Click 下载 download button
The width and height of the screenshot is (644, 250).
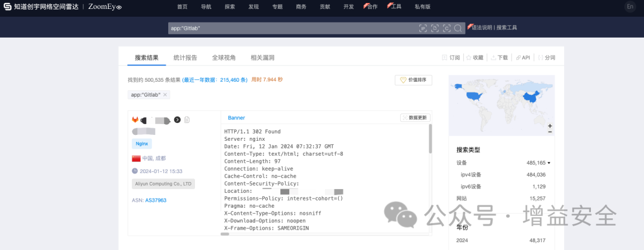pos(500,57)
